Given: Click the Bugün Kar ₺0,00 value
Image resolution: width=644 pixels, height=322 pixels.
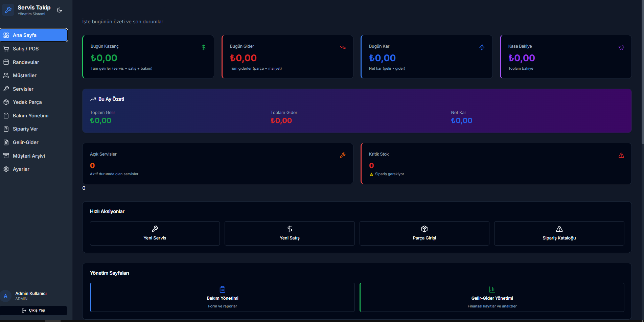Looking at the screenshot, I should point(382,58).
